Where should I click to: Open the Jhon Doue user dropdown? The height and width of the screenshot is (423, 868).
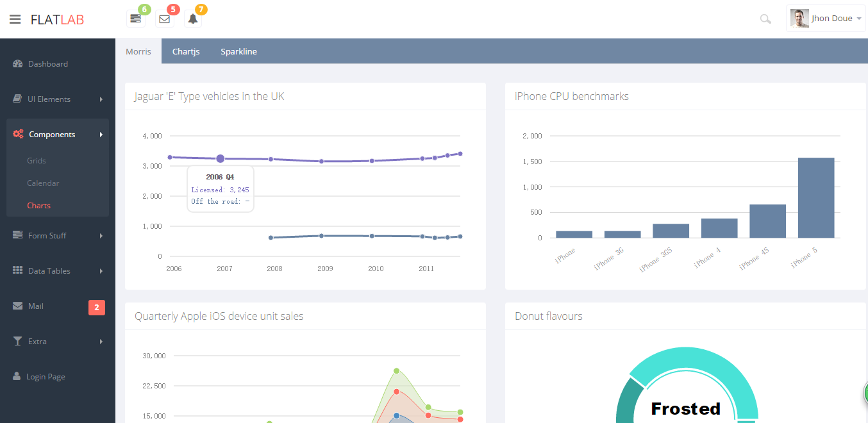pyautogui.click(x=826, y=19)
